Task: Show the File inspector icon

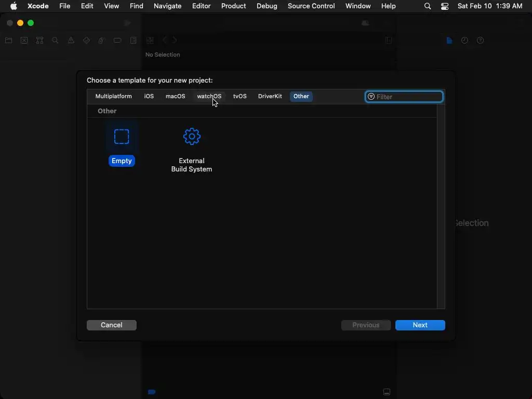Action: tap(449, 41)
